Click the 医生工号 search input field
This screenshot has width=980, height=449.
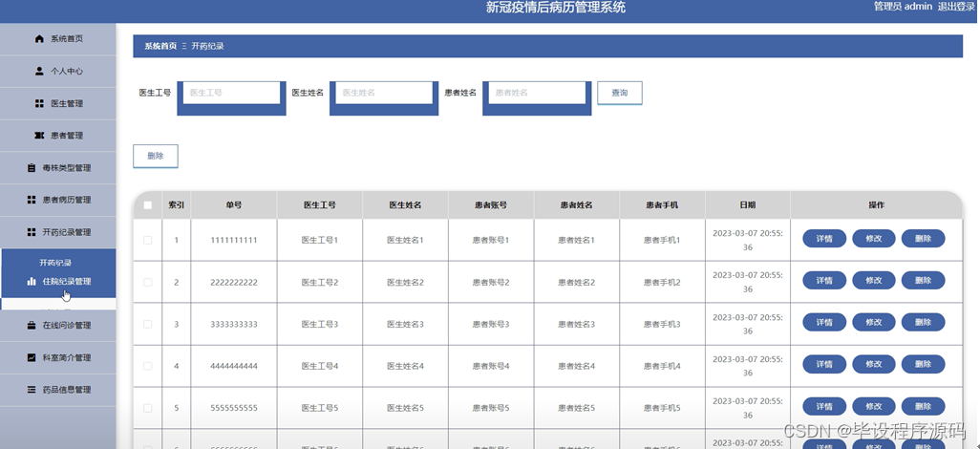pos(231,93)
